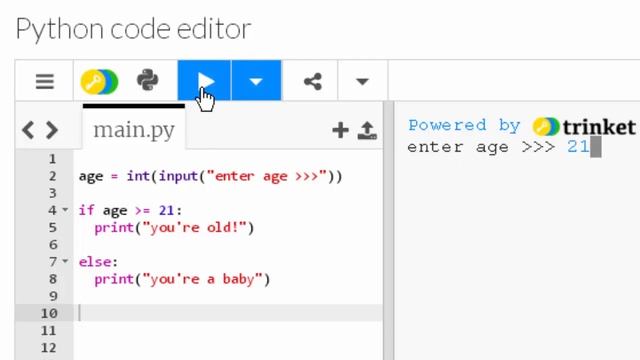Select the main.py tab
This screenshot has width=640, height=360.
(134, 130)
